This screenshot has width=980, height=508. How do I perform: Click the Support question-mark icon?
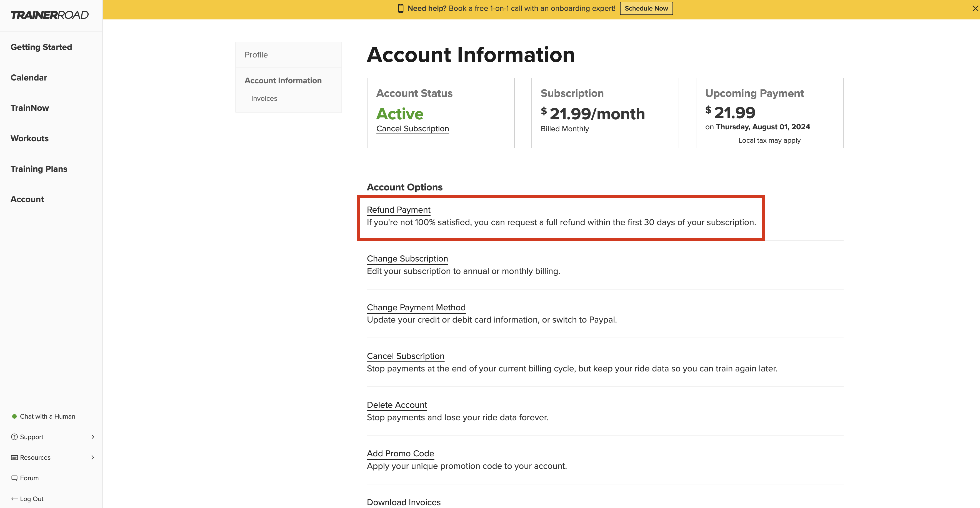14,437
